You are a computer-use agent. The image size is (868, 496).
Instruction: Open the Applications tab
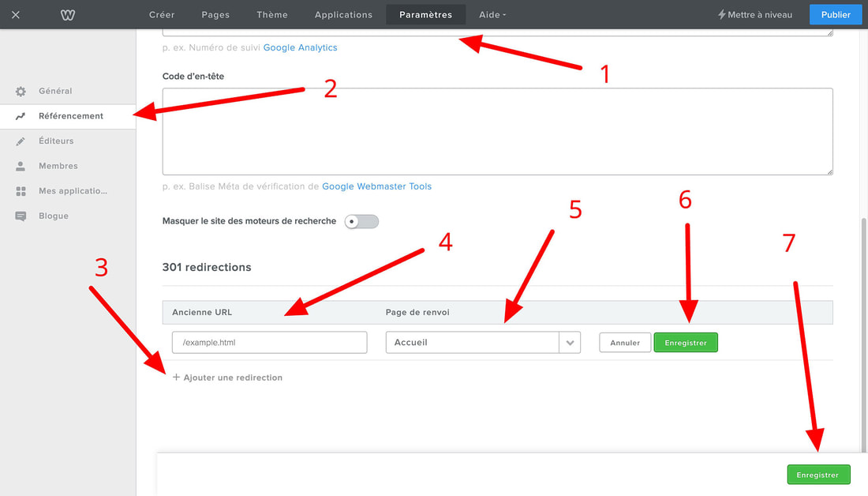coord(343,14)
